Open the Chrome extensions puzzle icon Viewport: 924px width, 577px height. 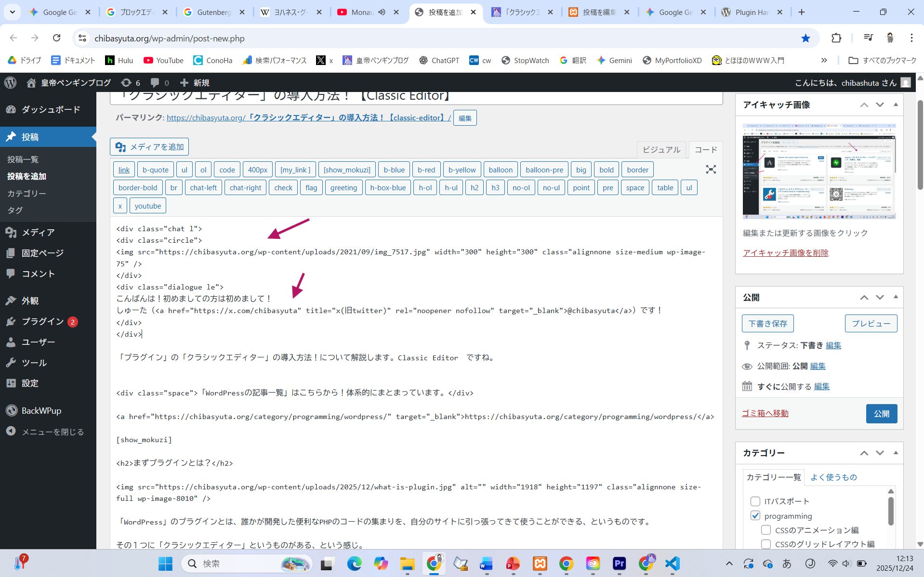pos(836,38)
